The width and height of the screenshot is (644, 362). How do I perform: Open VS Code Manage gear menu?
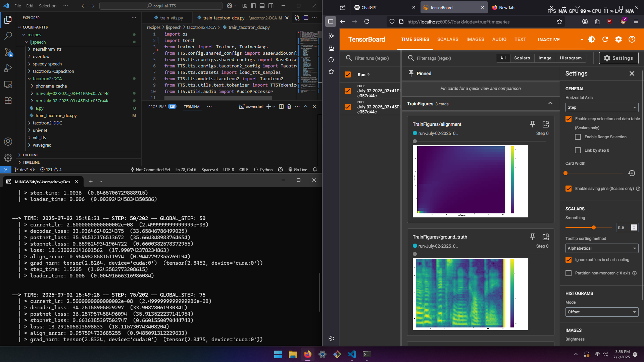(8, 158)
